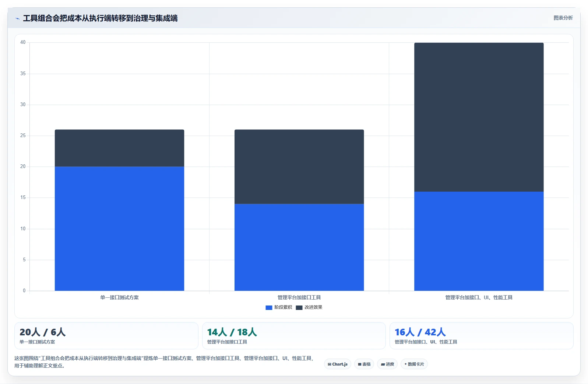Click the dark bar for 单一接口测试方案
Image resolution: width=588 pixels, height=384 pixels.
pyautogui.click(x=119, y=148)
